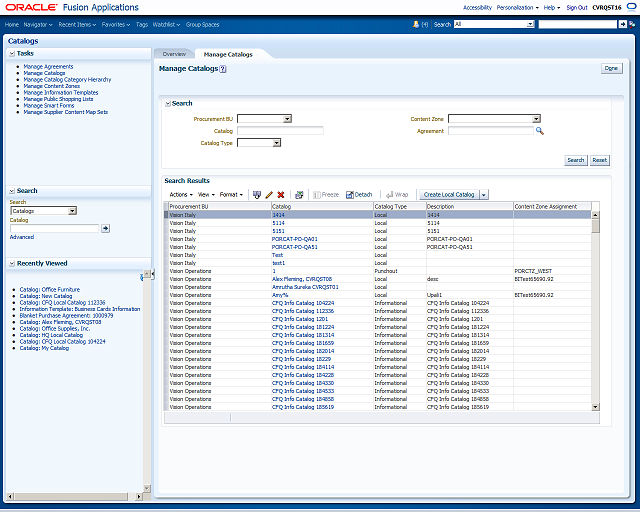Click the Manage Agreements task link
The image size is (640, 512).
pos(48,67)
